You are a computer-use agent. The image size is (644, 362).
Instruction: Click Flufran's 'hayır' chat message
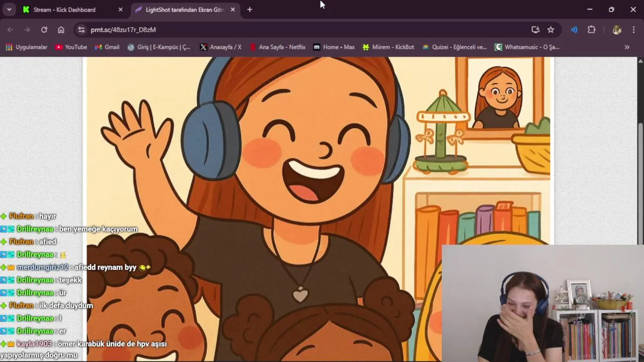pyautogui.click(x=47, y=216)
